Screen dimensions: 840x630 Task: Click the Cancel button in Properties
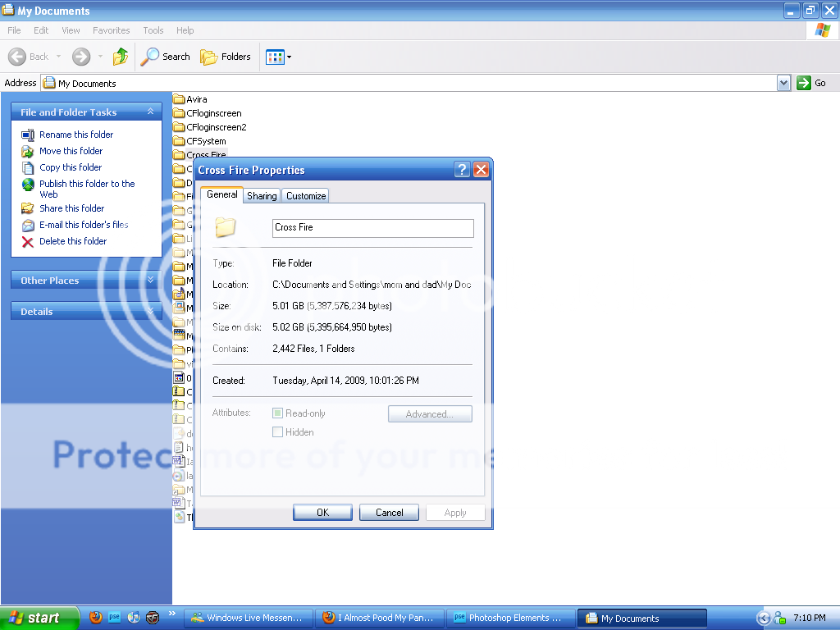390,513
